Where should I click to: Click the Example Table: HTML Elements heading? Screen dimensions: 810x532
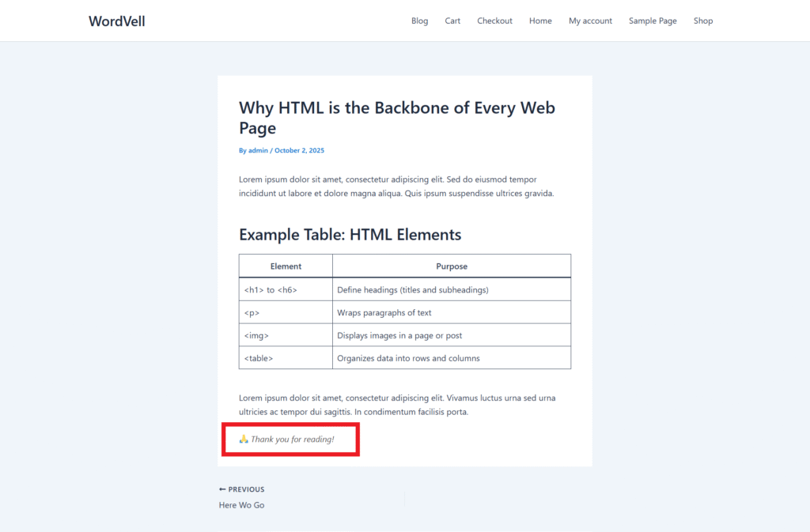[x=350, y=235]
